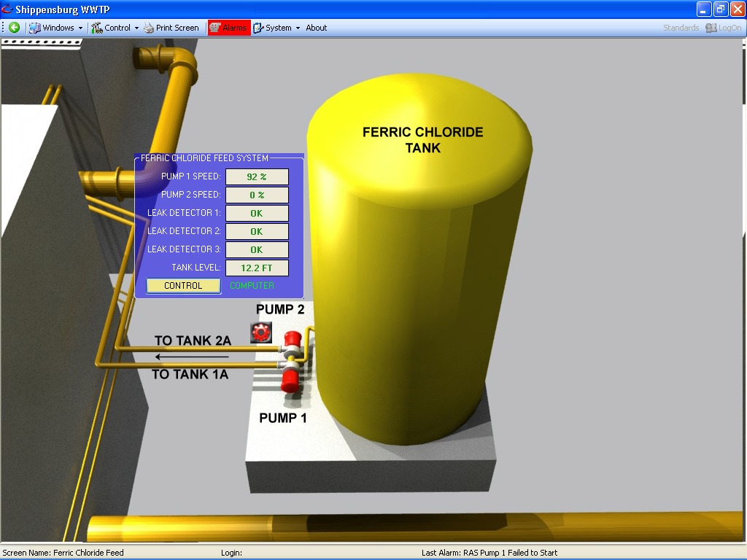Click the LogOn keys icon
Viewport: 747px width, 560px height.
pos(711,28)
